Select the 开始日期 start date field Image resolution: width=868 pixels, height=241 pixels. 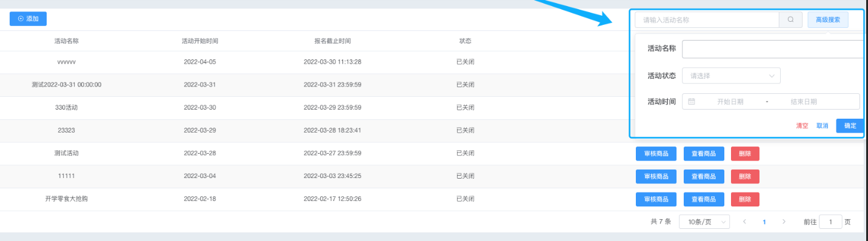730,102
